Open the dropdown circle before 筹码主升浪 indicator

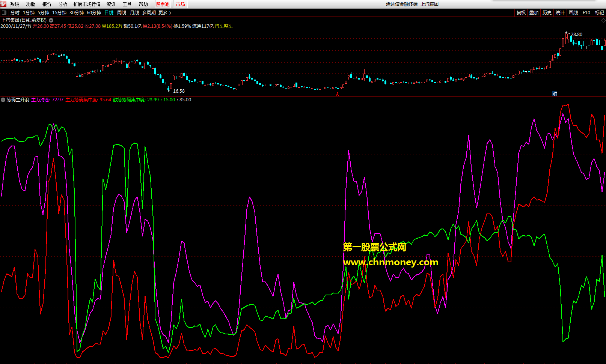(3, 100)
